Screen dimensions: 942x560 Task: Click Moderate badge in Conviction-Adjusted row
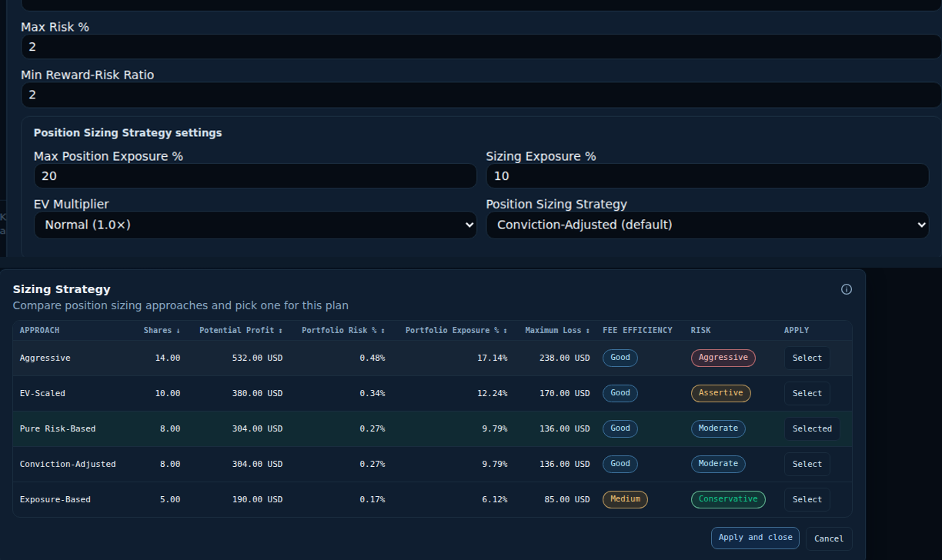click(718, 464)
